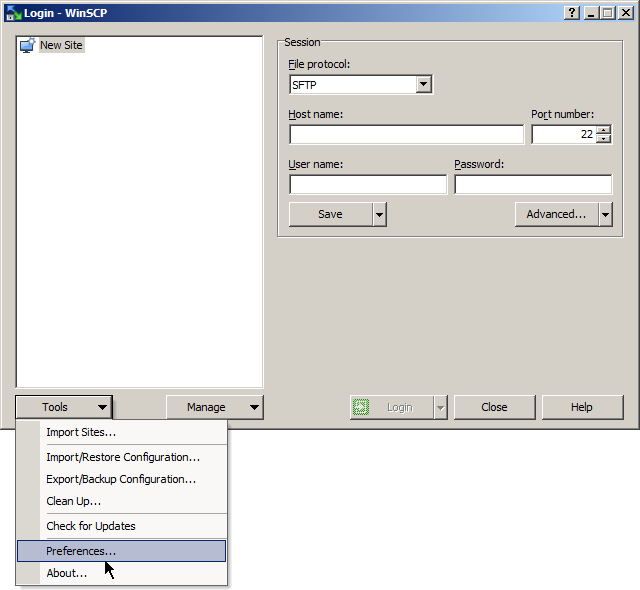
Task: Select Export/Backup Configuration menu item
Action: click(x=120, y=479)
